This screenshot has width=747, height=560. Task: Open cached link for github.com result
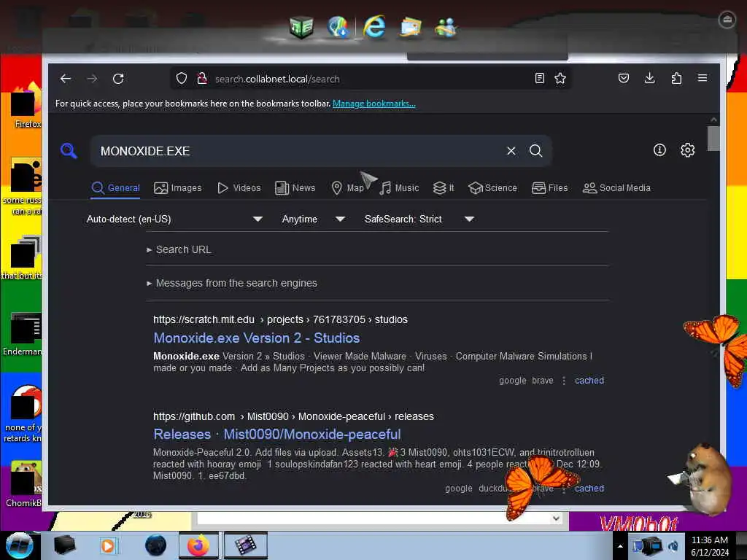click(x=589, y=488)
